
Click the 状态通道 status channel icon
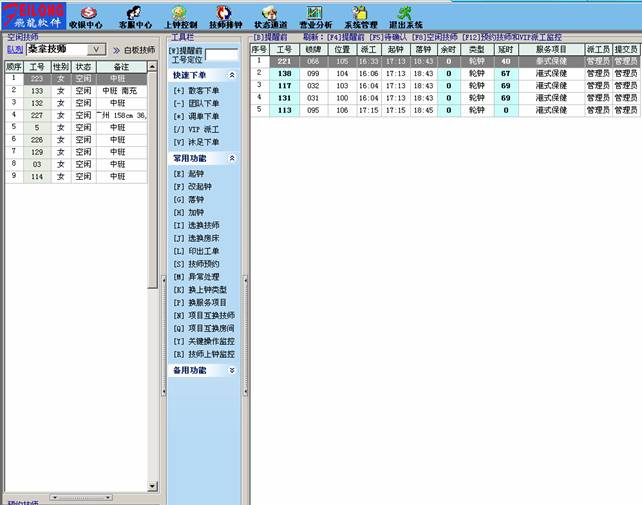[x=272, y=17]
